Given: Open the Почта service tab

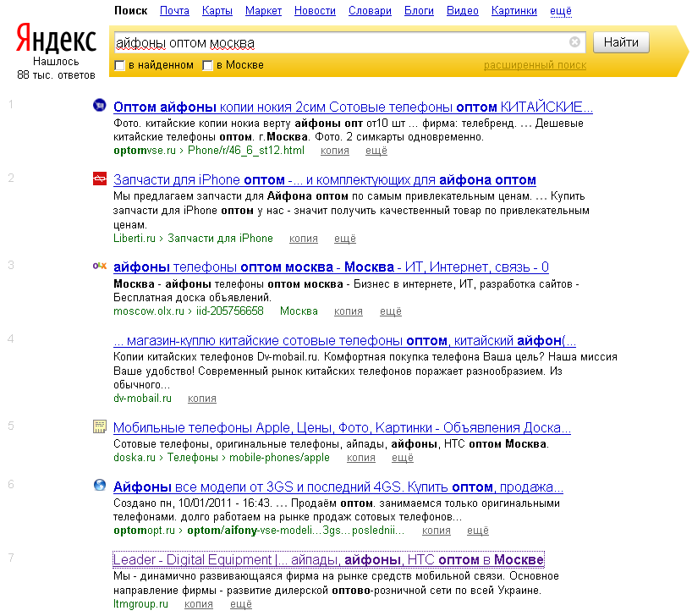Looking at the screenshot, I should [174, 11].
